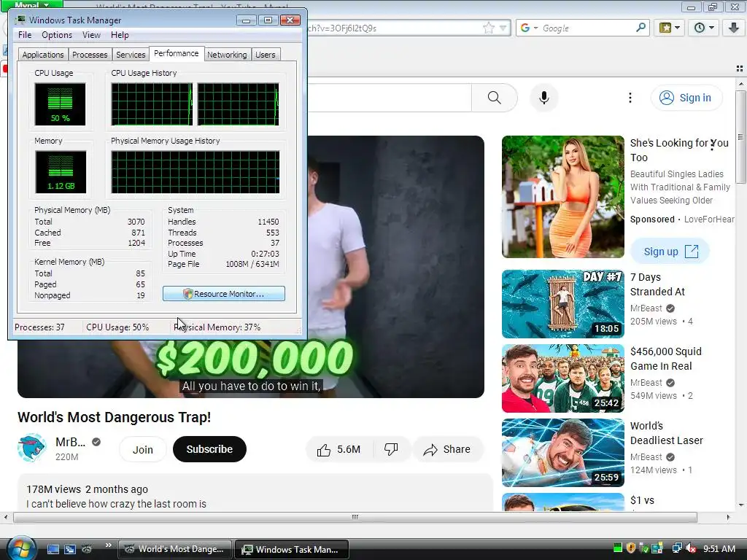Switch to the Applications tab

pos(43,55)
